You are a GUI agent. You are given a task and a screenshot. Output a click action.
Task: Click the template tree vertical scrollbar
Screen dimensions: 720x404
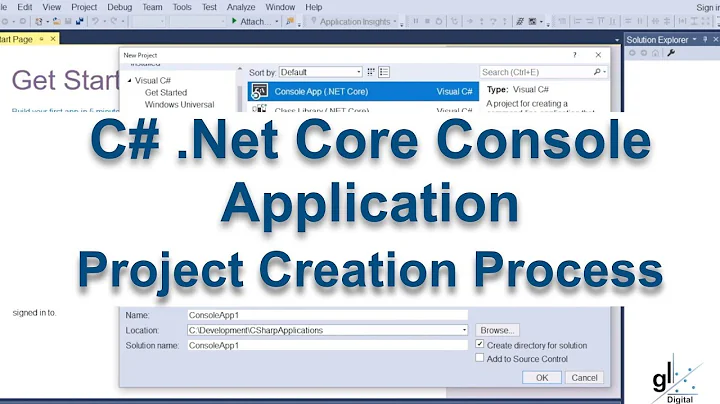[240, 90]
